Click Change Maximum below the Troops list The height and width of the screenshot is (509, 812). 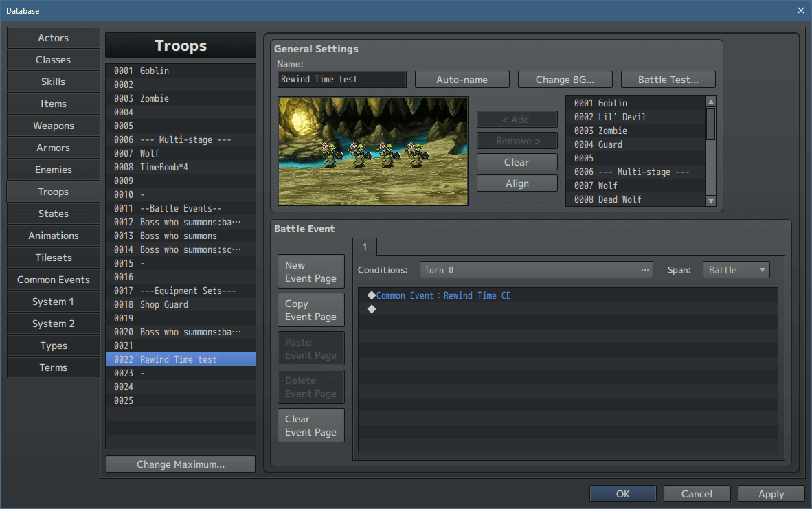180,464
